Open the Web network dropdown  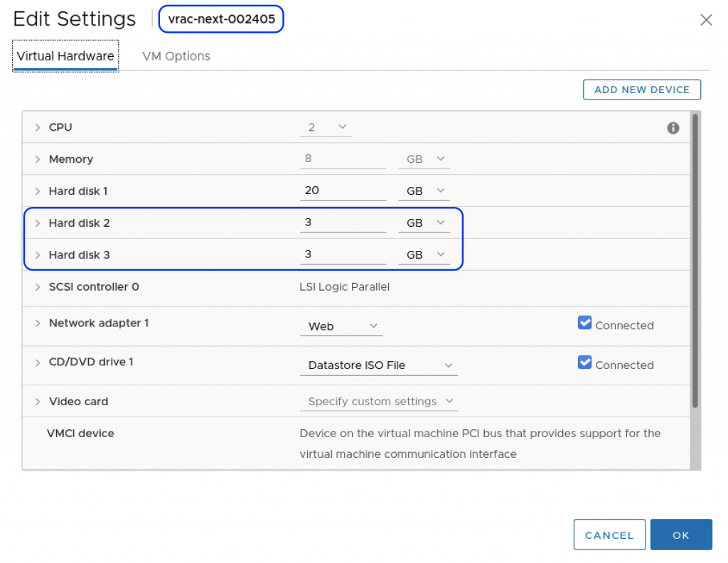(x=341, y=326)
